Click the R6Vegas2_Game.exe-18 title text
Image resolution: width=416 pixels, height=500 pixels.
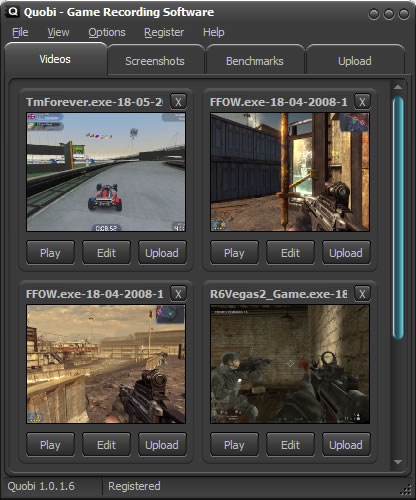point(279,294)
